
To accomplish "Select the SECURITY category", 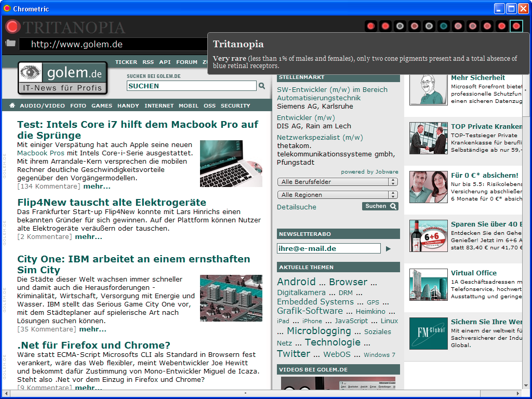I will (235, 105).
